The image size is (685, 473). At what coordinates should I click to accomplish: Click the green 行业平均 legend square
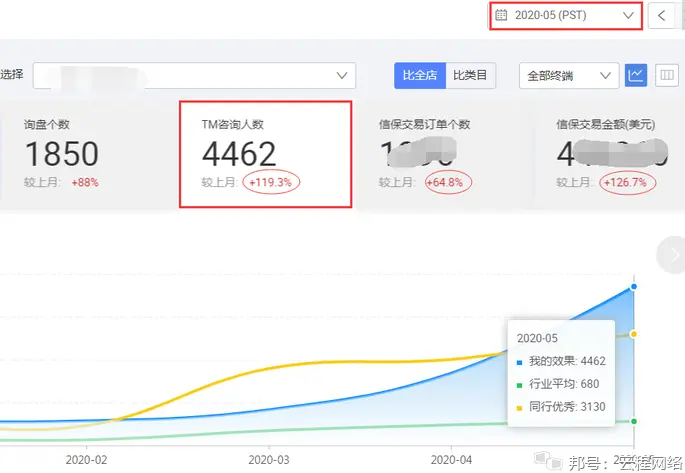[x=519, y=385]
